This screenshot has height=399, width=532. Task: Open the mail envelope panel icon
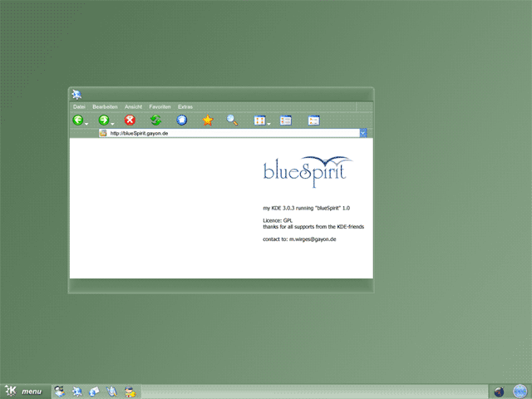[94, 392]
